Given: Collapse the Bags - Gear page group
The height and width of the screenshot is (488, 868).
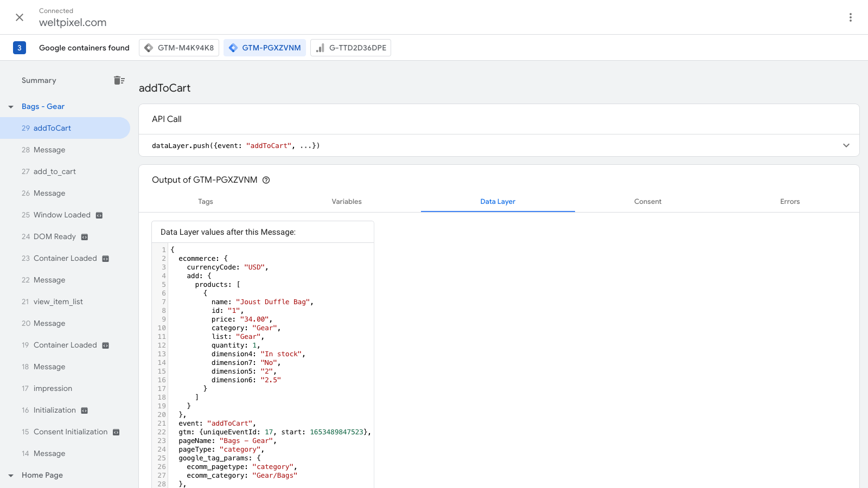Looking at the screenshot, I should click(x=11, y=107).
